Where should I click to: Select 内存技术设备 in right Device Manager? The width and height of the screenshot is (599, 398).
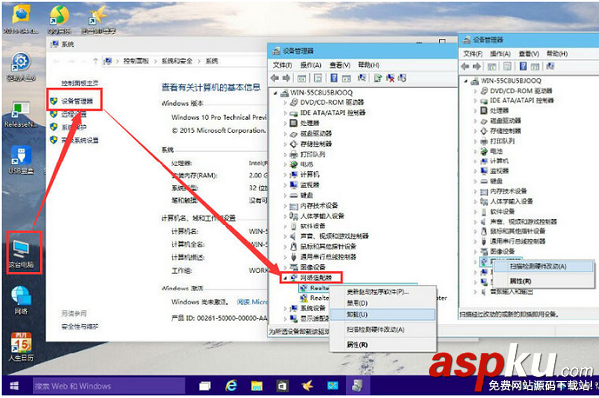pos(508,191)
